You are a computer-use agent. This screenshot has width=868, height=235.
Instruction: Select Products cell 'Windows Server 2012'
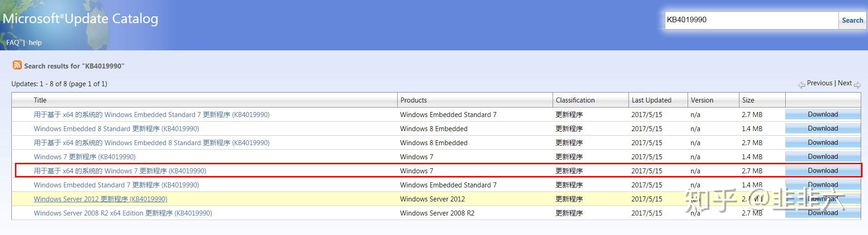tap(432, 199)
